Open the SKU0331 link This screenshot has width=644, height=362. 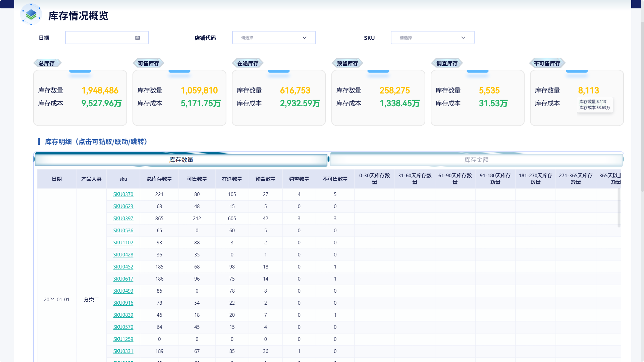123,351
